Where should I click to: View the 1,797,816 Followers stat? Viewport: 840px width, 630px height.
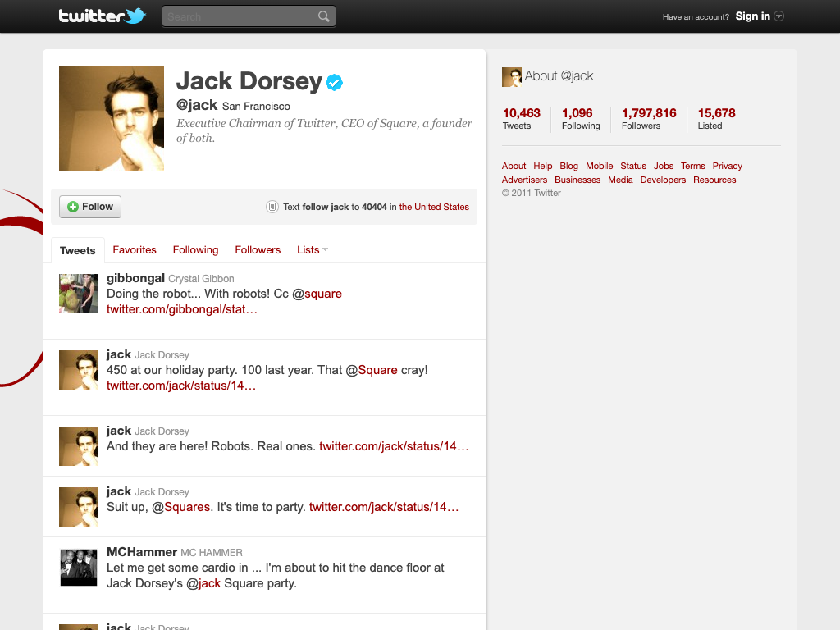[x=649, y=118]
